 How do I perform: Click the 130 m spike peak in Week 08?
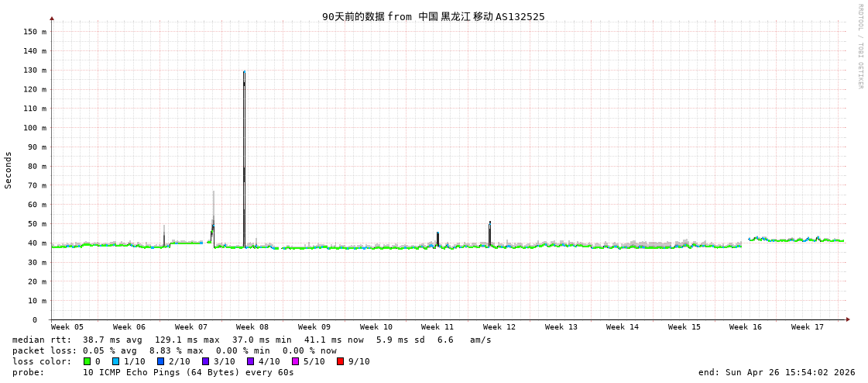(244, 72)
